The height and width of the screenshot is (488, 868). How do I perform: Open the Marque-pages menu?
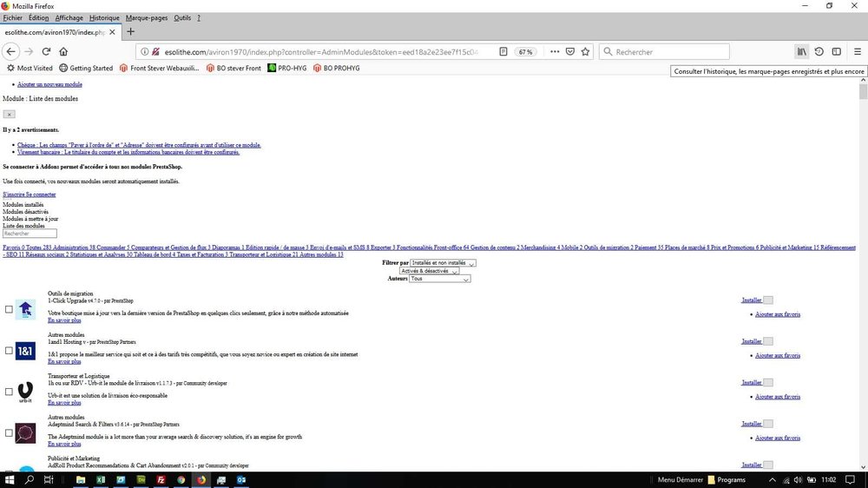[x=147, y=17]
